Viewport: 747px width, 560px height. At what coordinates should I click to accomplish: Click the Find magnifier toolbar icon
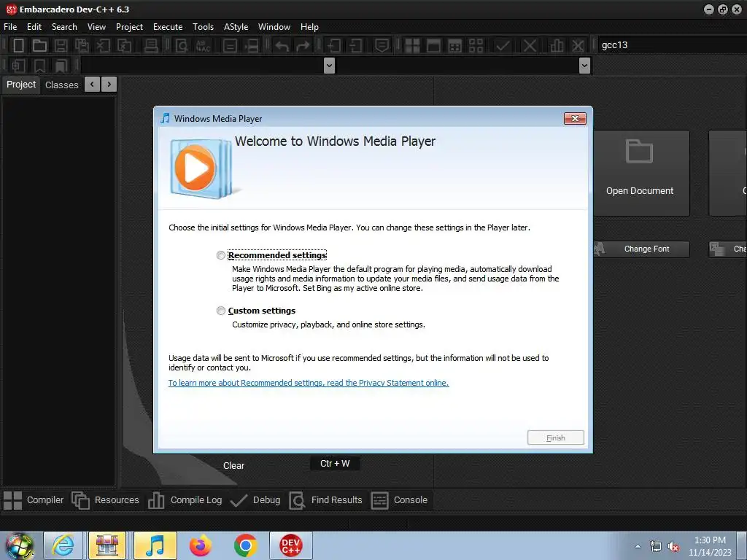point(182,45)
